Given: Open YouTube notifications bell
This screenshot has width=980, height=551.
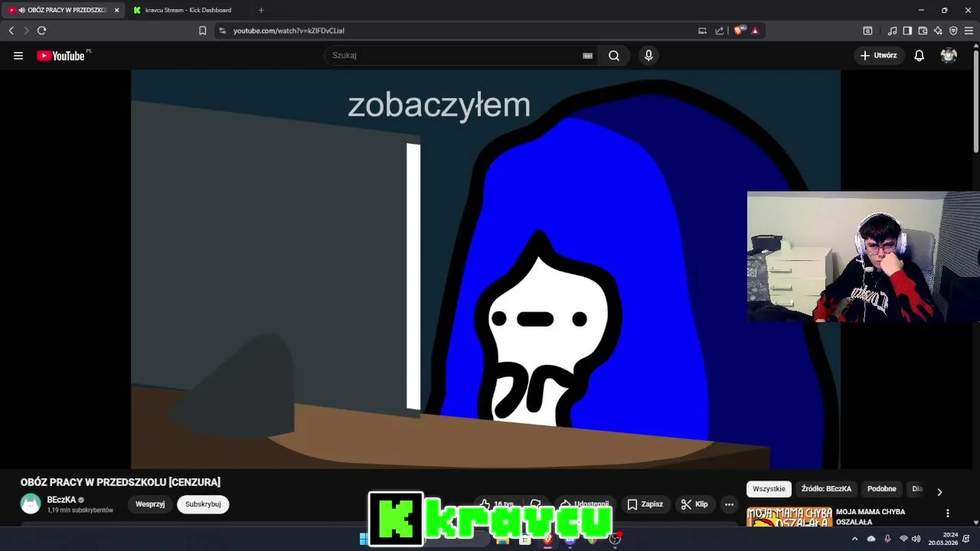Looking at the screenshot, I should (919, 55).
